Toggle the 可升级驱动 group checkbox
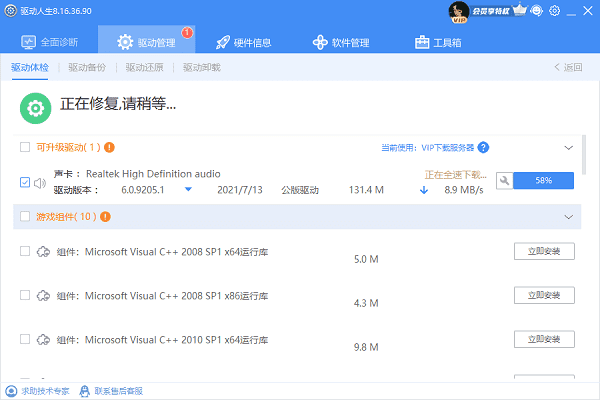 [x=25, y=147]
